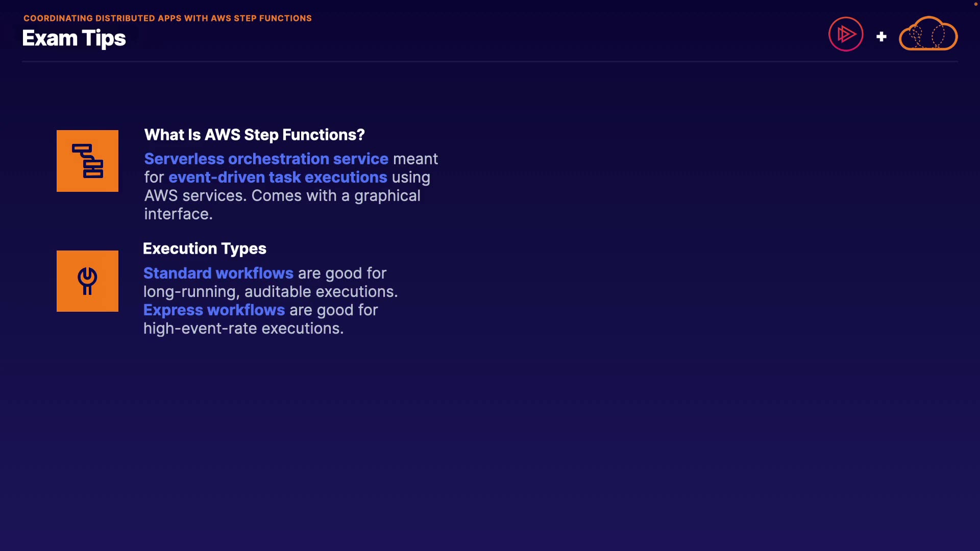Click the "Exam Tips" slide title
The image size is (980, 551).
(74, 38)
